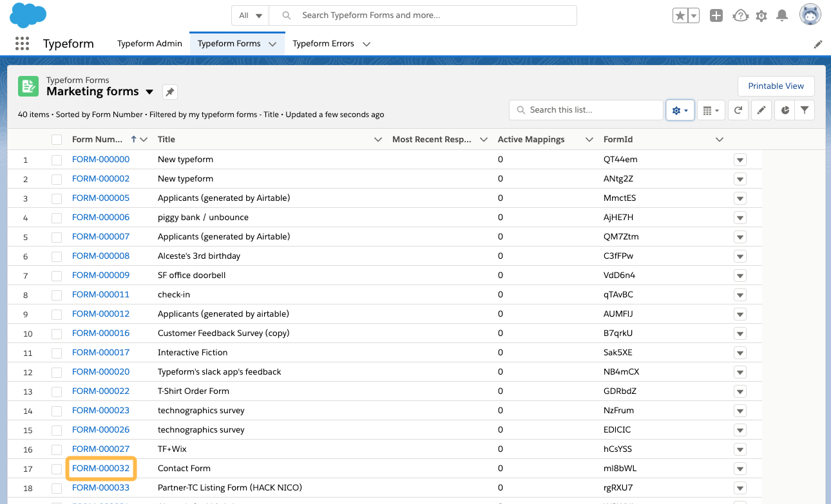Screen dimensions: 831x504
Task: Open row actions for FORM-000000
Action: (740, 160)
